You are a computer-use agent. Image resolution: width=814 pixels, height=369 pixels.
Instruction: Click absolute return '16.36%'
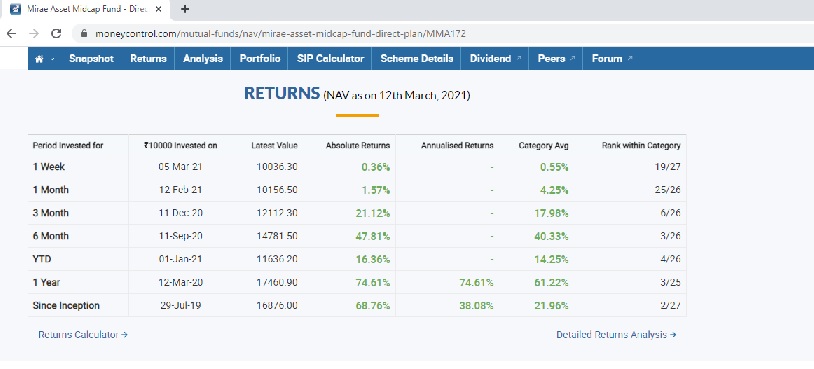click(373, 259)
